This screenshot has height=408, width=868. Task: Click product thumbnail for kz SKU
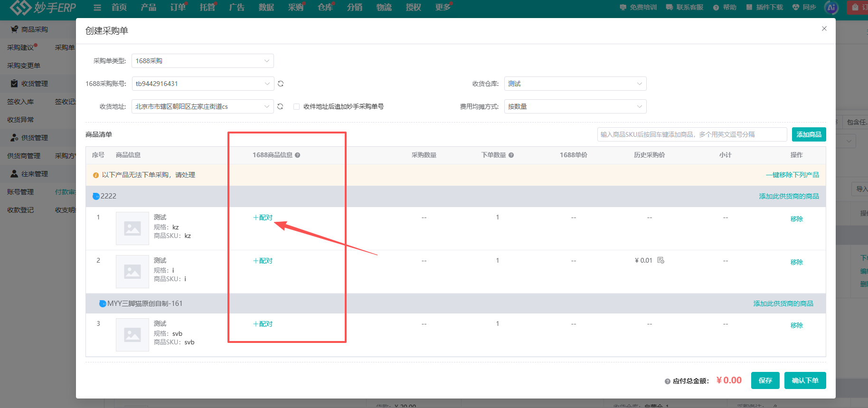click(x=132, y=228)
